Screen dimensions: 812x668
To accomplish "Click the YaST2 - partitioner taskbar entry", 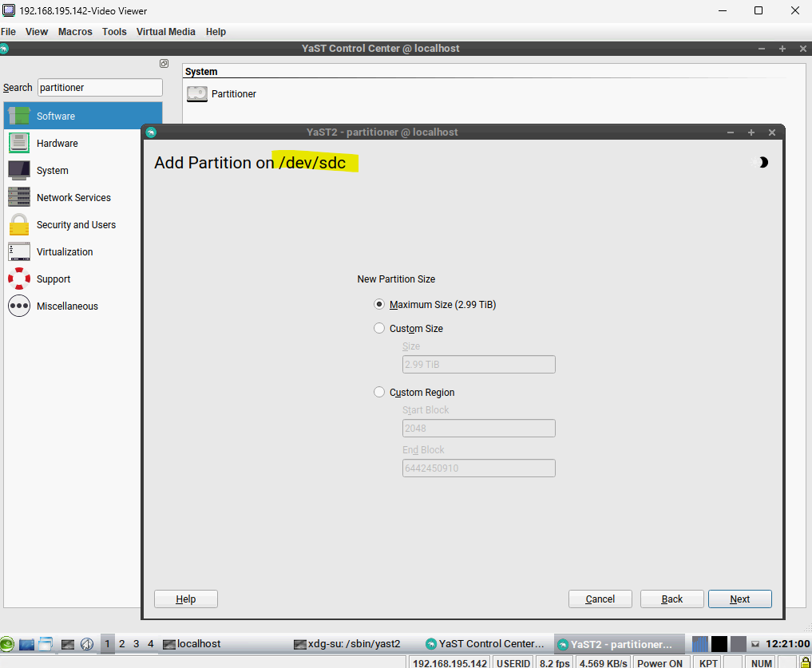I will [620, 644].
